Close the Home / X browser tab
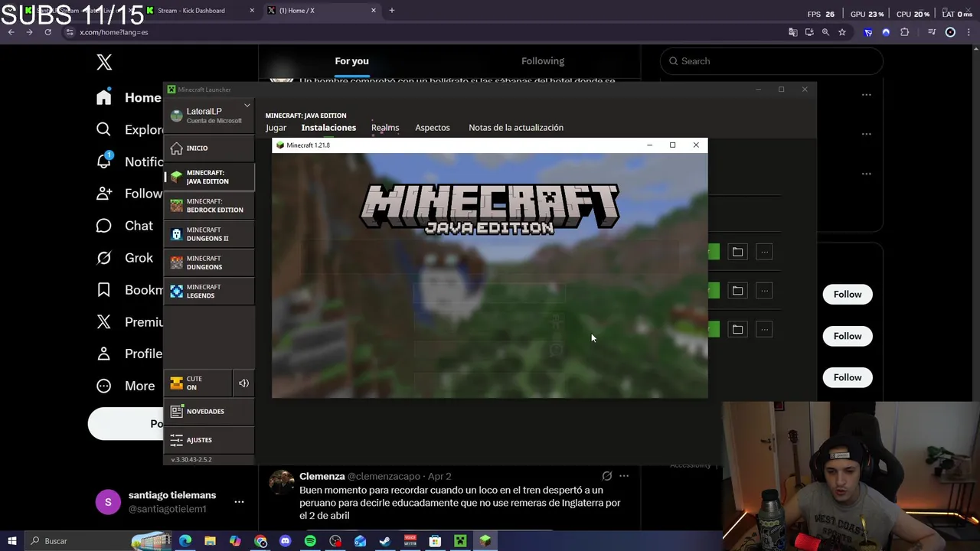Viewport: 980px width, 551px height. 374,11
